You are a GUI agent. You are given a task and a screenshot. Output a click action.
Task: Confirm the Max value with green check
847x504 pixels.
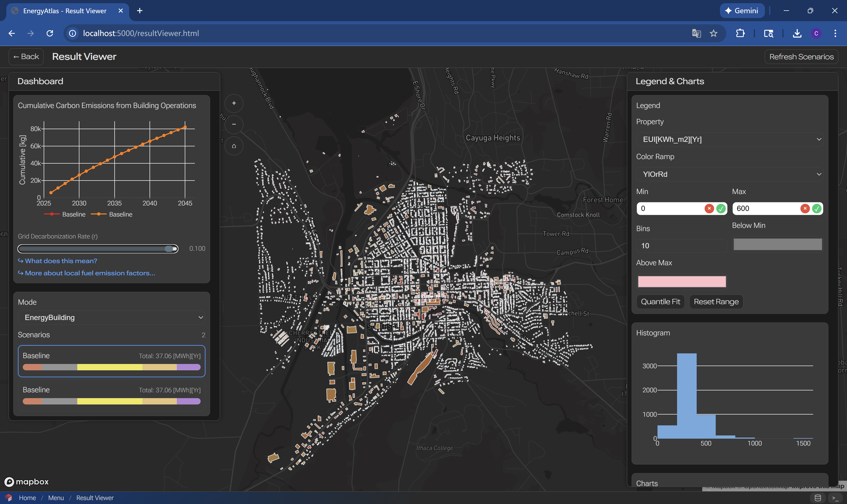817,209
